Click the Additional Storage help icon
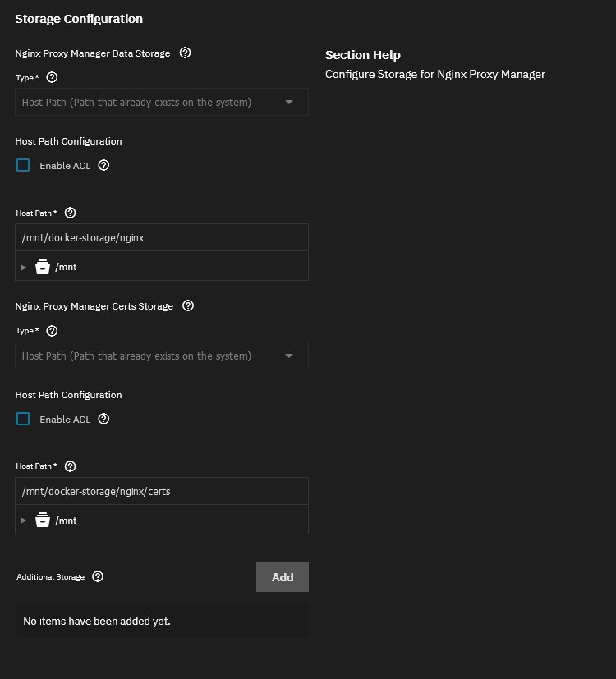Image resolution: width=616 pixels, height=679 pixels. pos(98,576)
